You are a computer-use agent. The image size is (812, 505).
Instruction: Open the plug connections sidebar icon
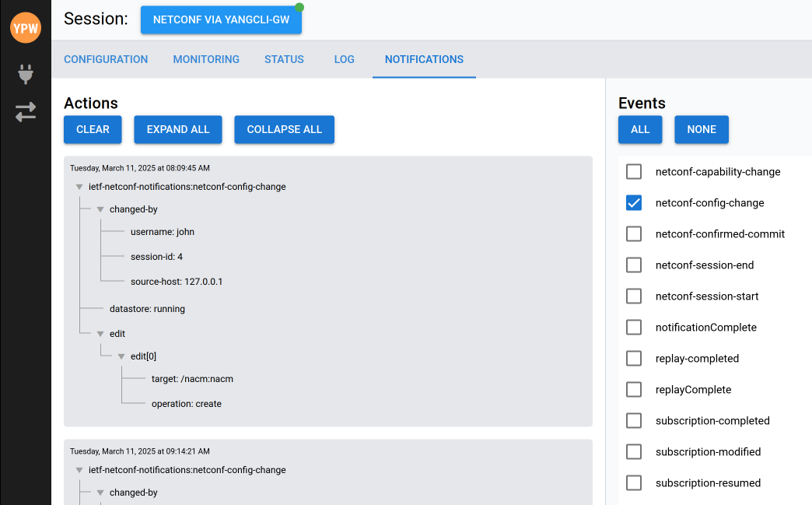(26, 75)
